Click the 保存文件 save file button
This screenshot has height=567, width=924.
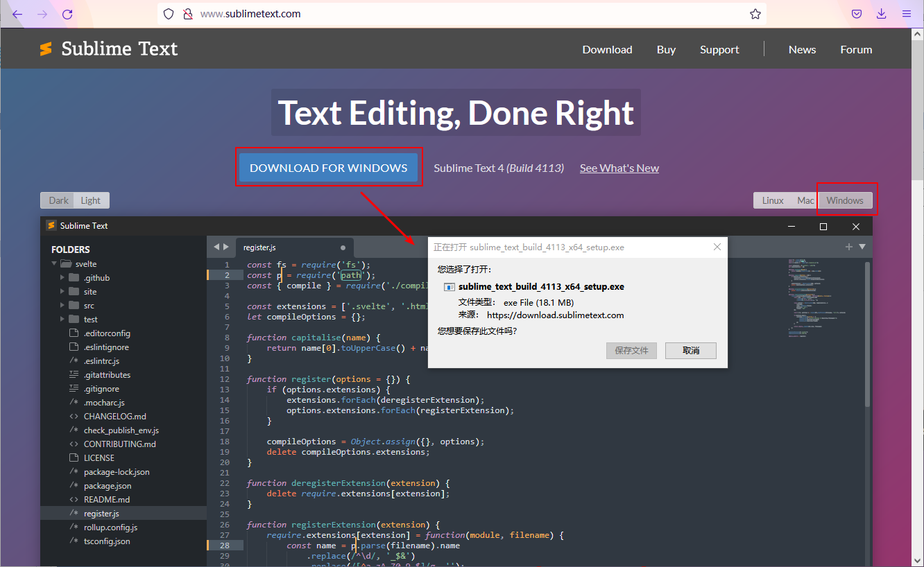[x=631, y=350]
